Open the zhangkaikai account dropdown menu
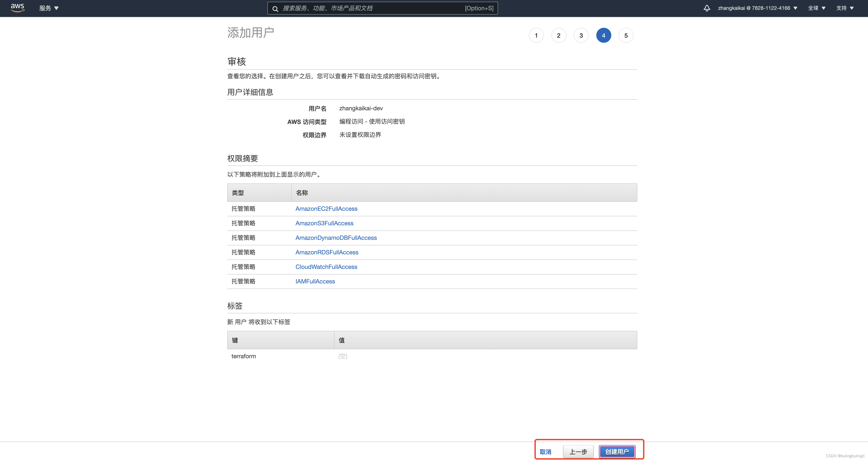 coord(757,8)
